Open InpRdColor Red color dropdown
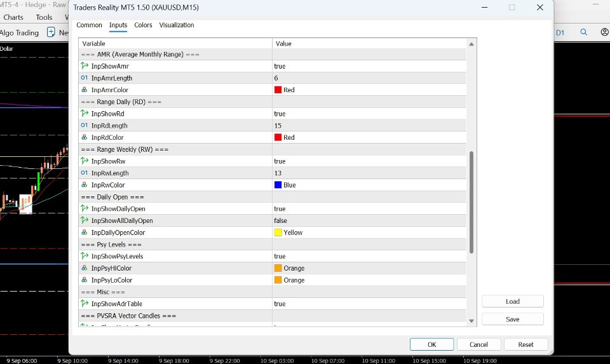The image size is (610, 364). coord(369,137)
